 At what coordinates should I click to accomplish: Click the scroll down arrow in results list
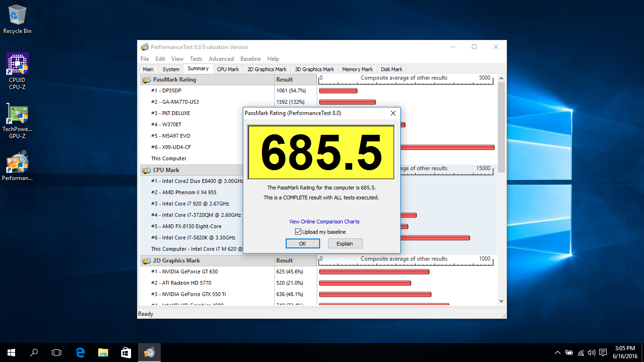(x=501, y=301)
